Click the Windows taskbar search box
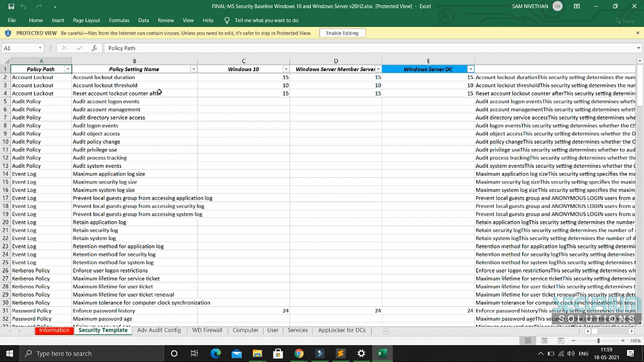Image resolution: width=644 pixels, height=362 pixels. [91, 353]
